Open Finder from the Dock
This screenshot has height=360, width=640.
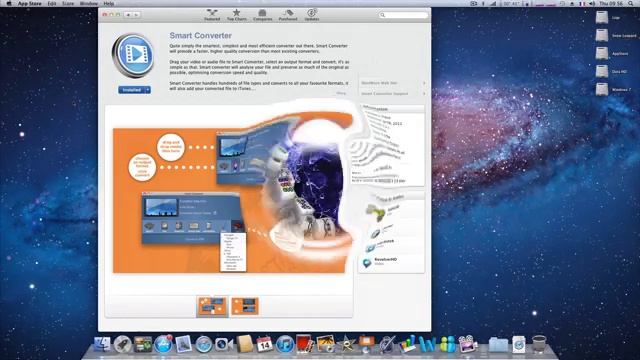pos(102,344)
